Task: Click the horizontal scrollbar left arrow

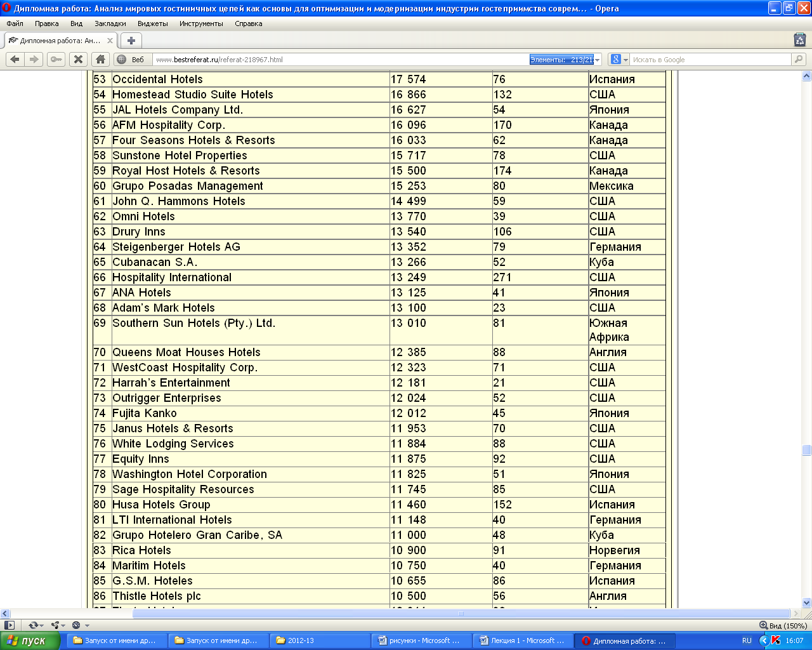Action: [5, 614]
